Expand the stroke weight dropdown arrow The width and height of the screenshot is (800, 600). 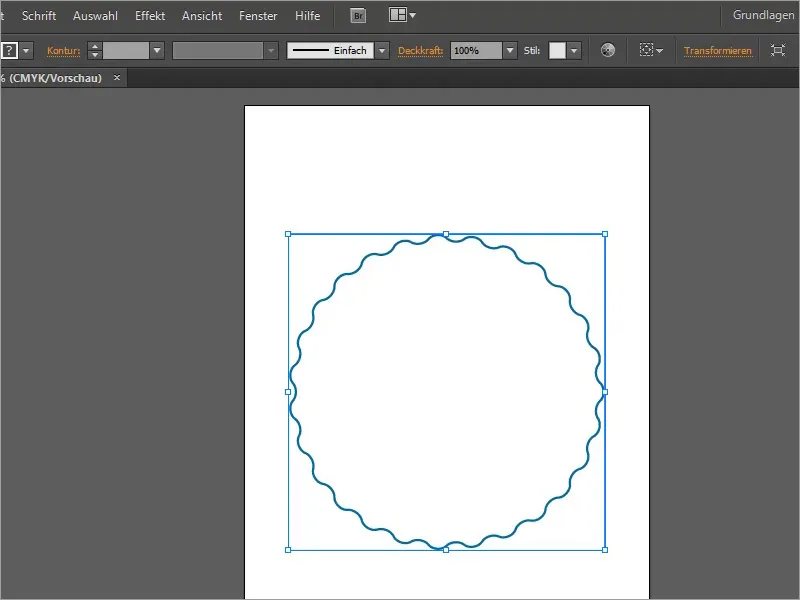tap(157, 51)
